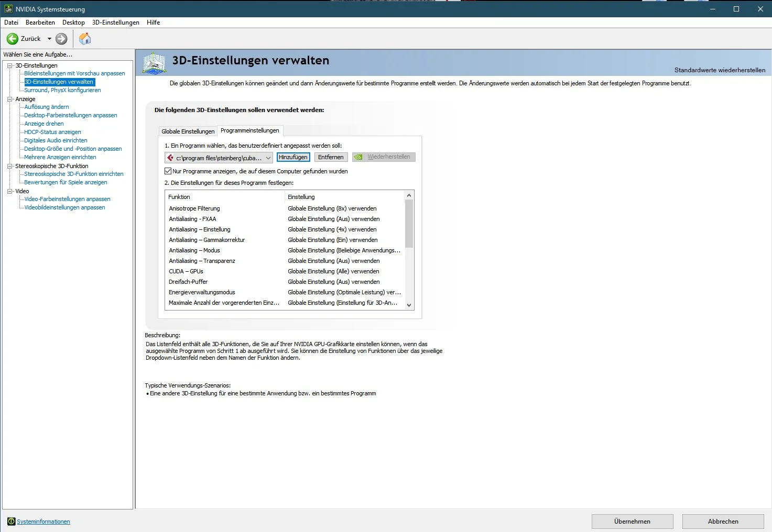The width and height of the screenshot is (772, 532).
Task: Select the Dreifach-Puffer setting row
Action: pyautogui.click(x=285, y=282)
